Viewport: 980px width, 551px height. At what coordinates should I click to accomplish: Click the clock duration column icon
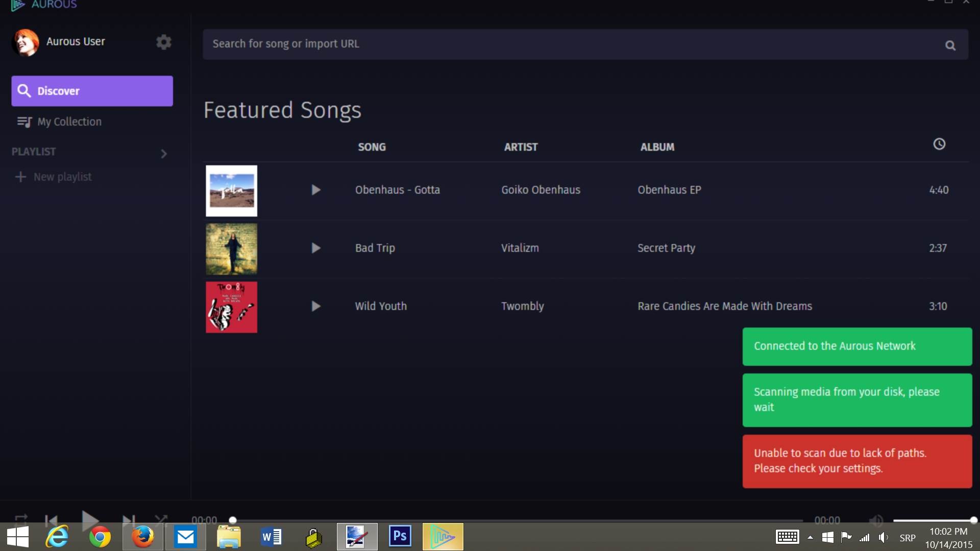click(x=939, y=144)
